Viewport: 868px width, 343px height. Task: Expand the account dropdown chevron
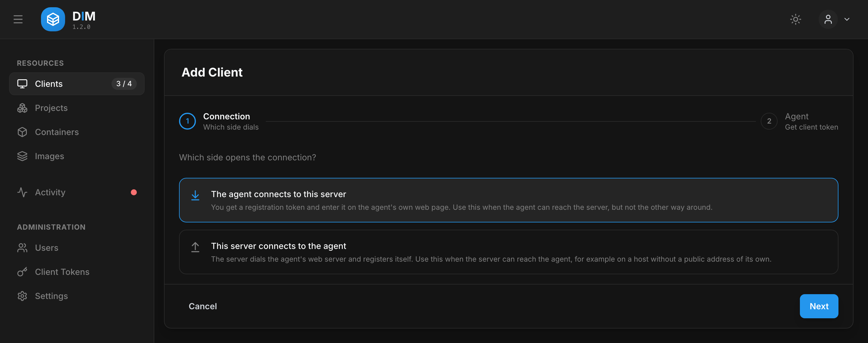(x=847, y=19)
